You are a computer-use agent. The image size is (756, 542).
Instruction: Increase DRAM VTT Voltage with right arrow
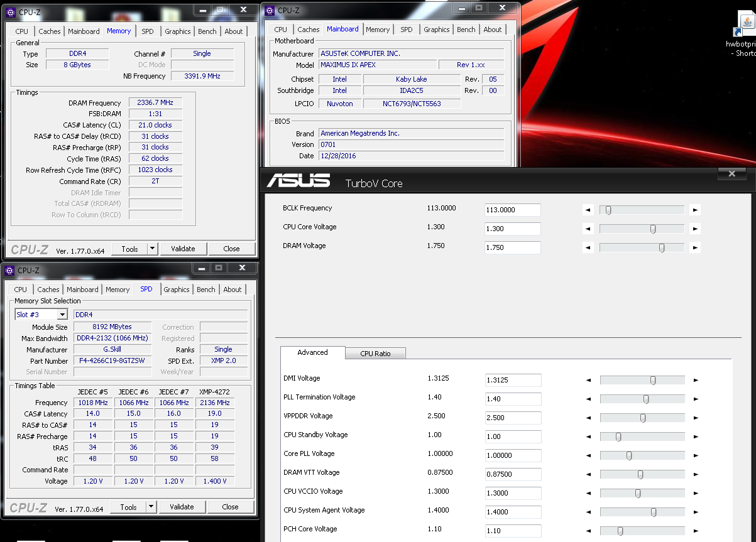coord(696,474)
